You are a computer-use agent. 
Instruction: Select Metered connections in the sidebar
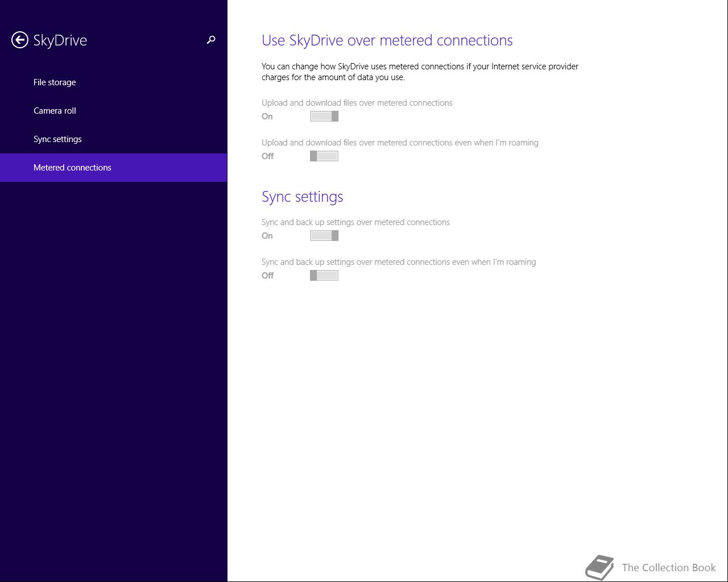coord(113,168)
